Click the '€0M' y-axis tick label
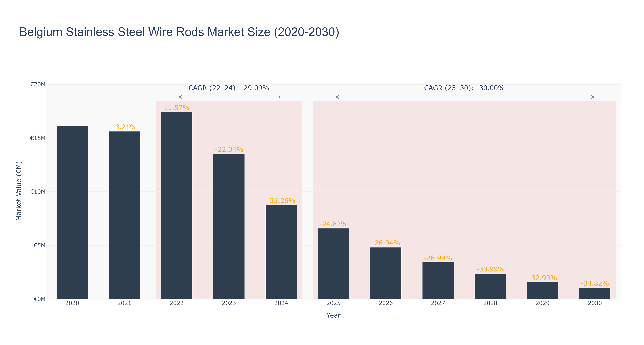 [x=39, y=299]
